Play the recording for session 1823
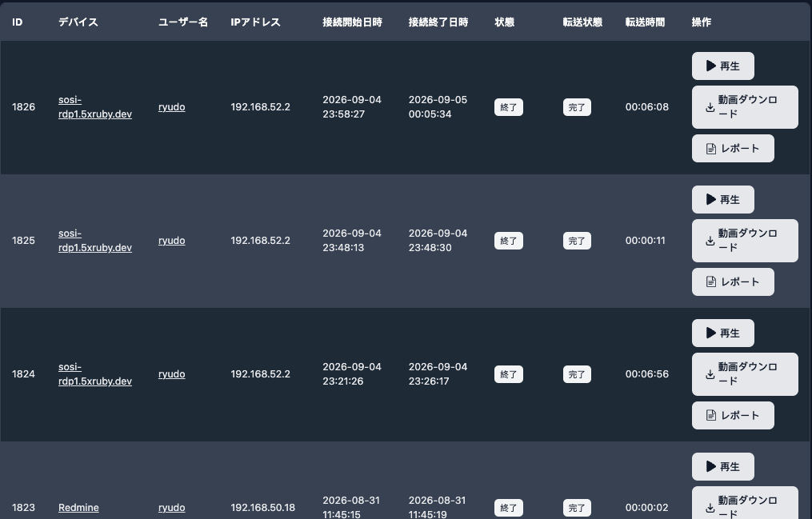Image resolution: width=812 pixels, height=519 pixels. [x=723, y=467]
